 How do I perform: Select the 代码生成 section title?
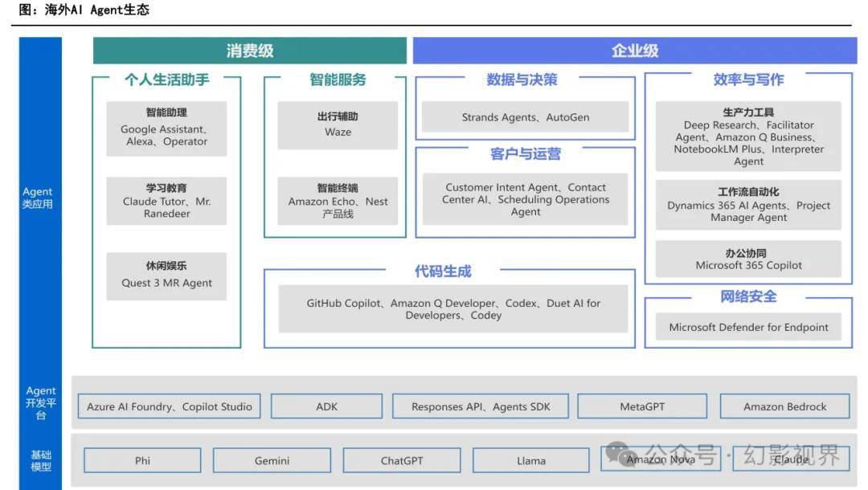[x=443, y=271]
